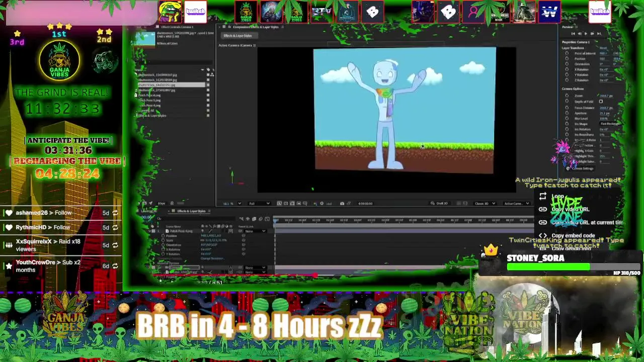Viewport: 644px width, 362px height.
Task: Select Patch Pose 6.png in Project panel
Action: pos(150,95)
